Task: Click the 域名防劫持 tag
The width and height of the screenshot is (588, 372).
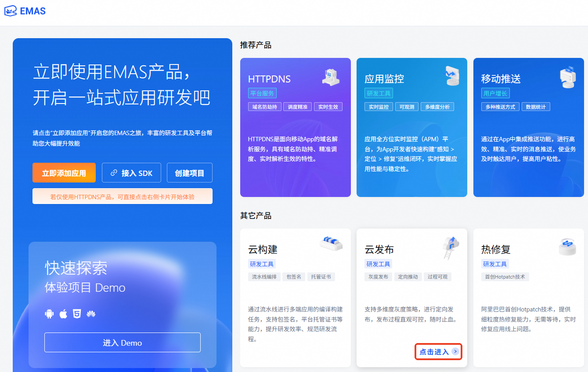Action: click(264, 107)
